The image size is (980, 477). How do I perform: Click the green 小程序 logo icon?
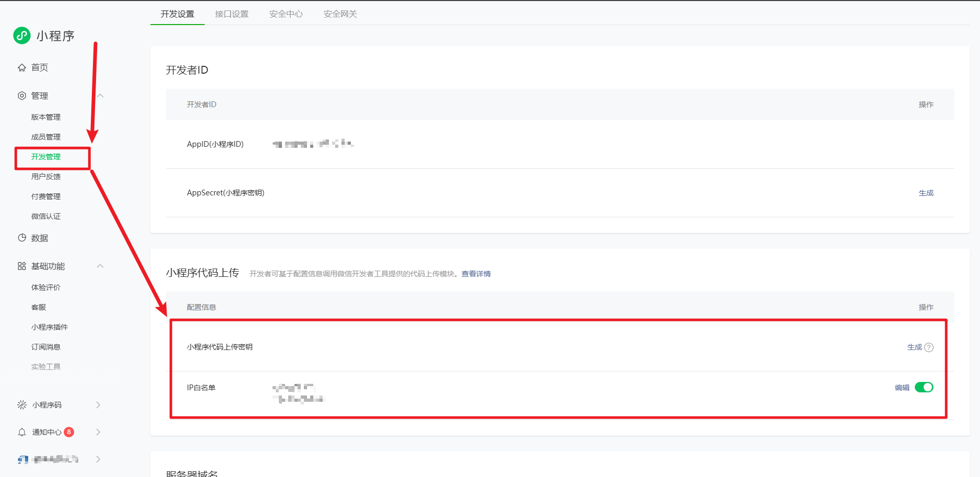pyautogui.click(x=22, y=36)
